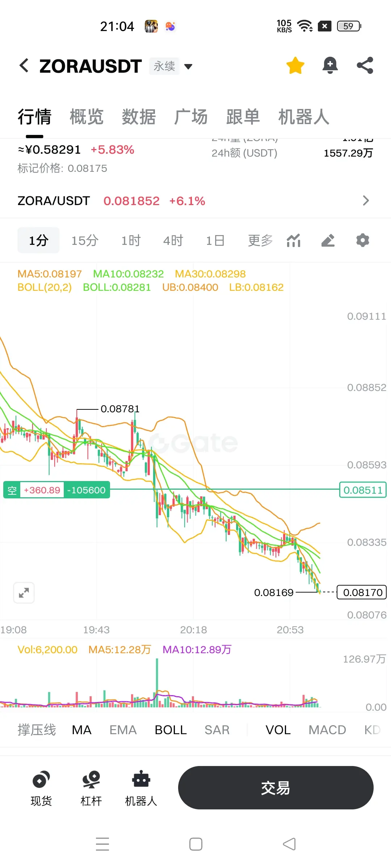Tap the 24h额 (USDT) label
Screen dimensions: 391x868
click(244, 153)
